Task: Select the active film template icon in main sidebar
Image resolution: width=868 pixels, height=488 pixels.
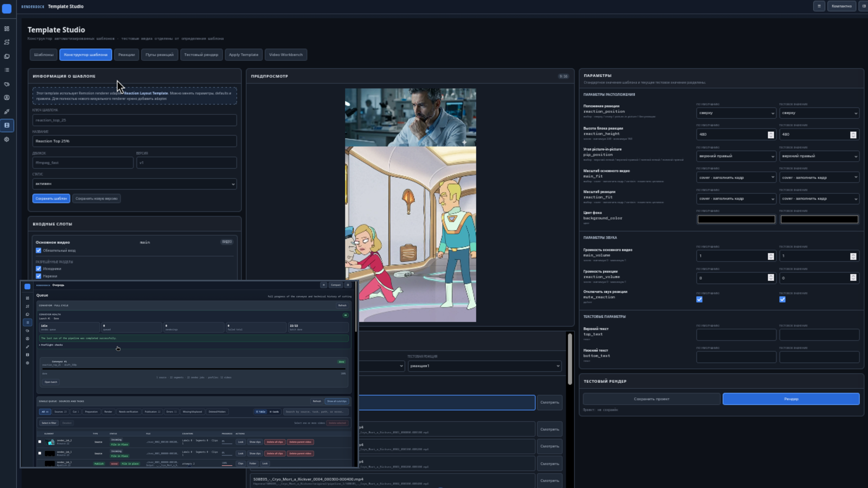Action: [7, 125]
